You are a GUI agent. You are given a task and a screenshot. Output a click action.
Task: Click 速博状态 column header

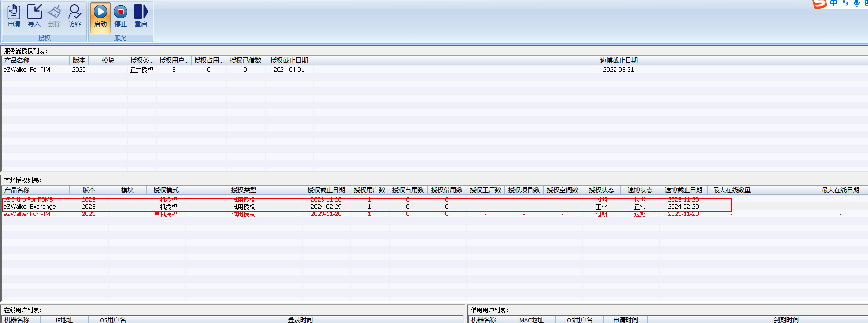(x=640, y=190)
